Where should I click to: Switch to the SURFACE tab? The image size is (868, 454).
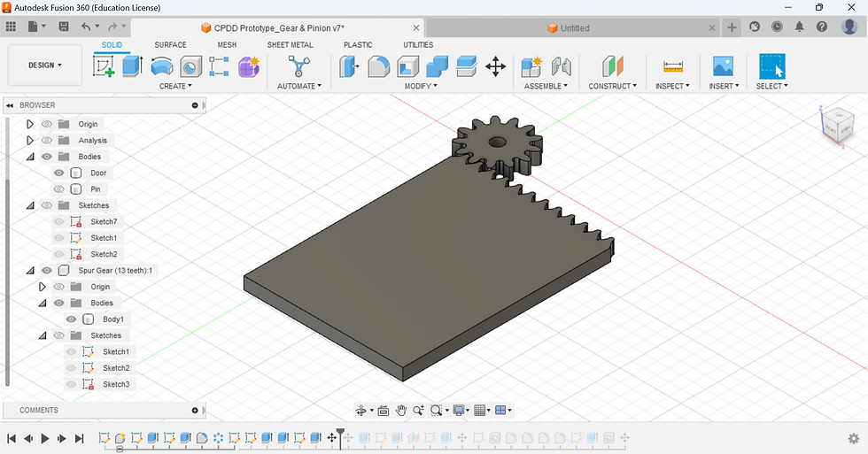[170, 45]
